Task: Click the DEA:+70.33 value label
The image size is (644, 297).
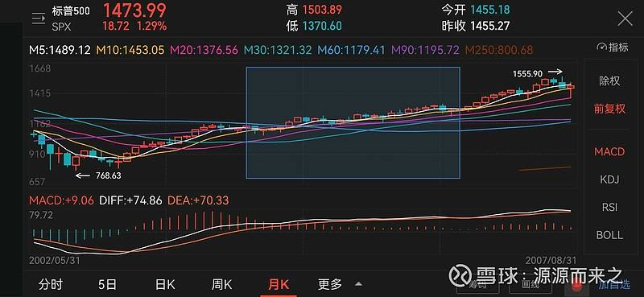Action: point(198,201)
